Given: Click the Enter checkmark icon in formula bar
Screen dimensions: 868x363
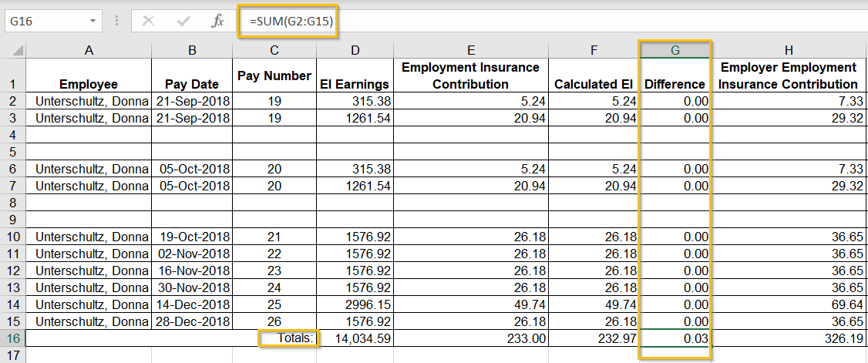Looking at the screenshot, I should coord(183,22).
